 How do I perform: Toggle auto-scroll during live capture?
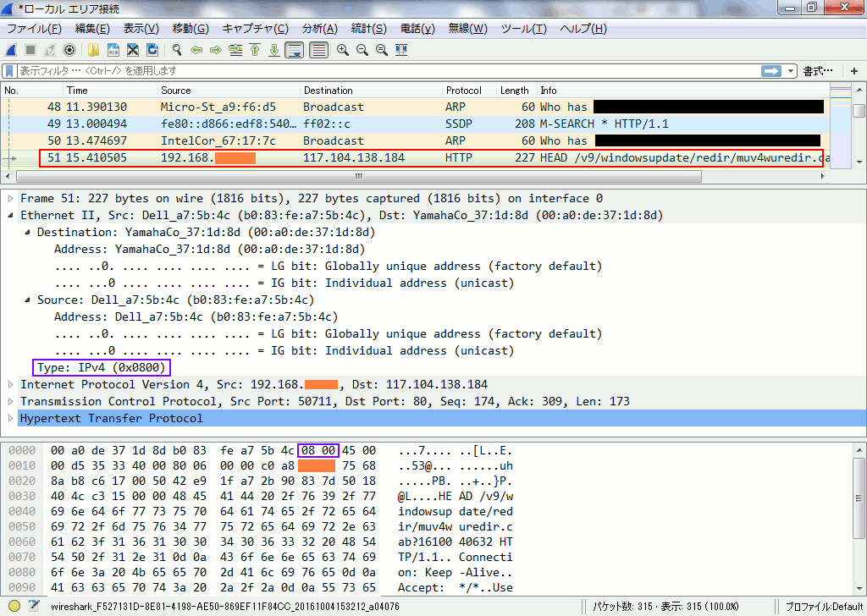click(294, 50)
